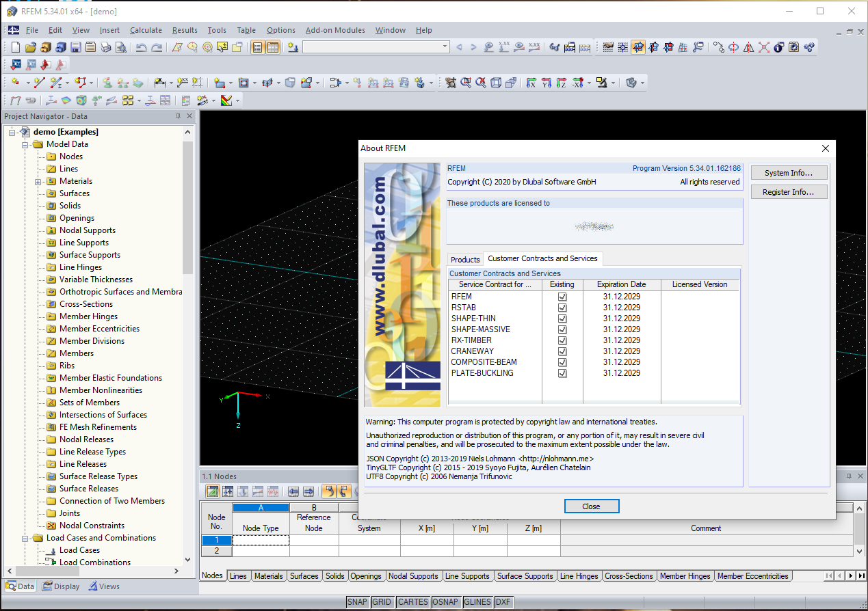Screen dimensions: 868x611
Task: Save the model with the floppy disk icon
Action: 75,47
